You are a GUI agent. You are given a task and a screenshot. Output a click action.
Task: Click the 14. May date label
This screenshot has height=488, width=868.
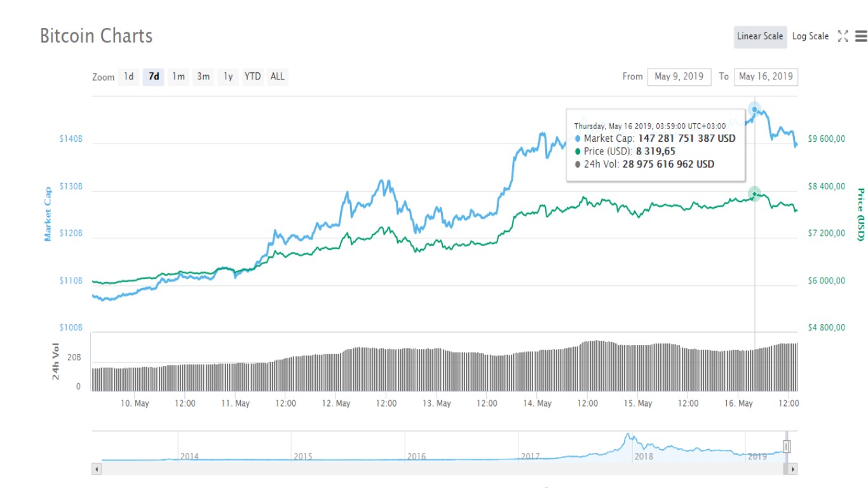[537, 403]
